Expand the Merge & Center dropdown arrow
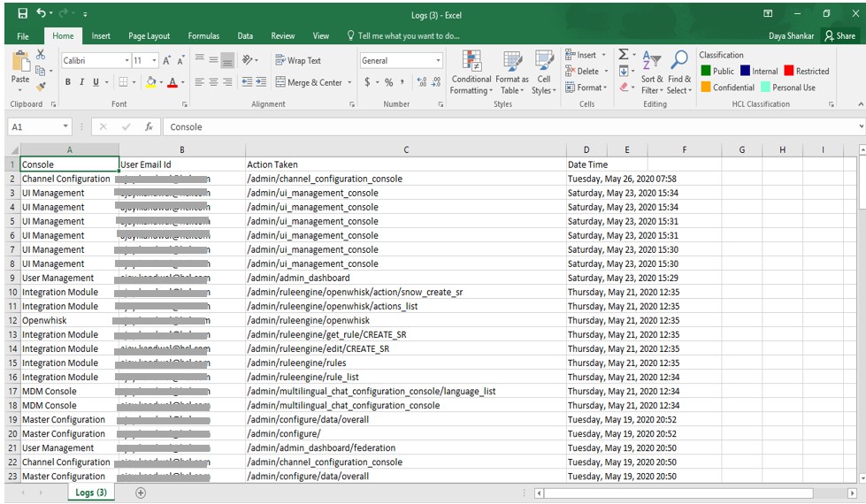The image size is (866, 504). (349, 82)
